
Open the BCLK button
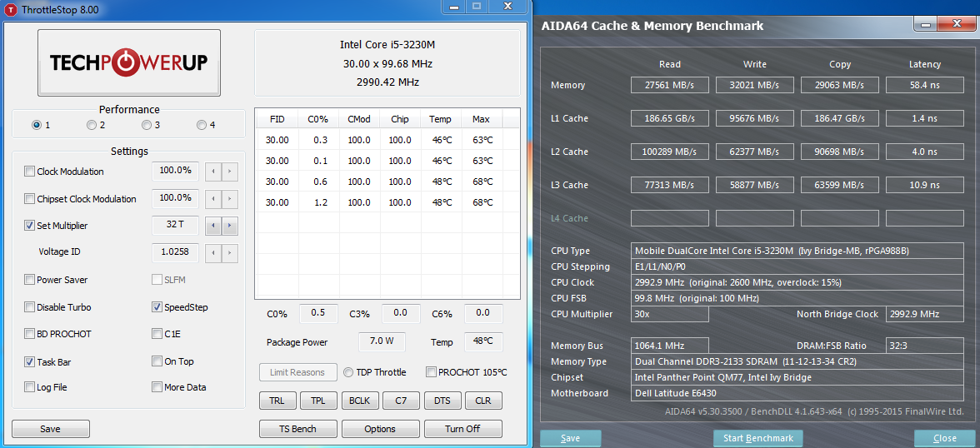pyautogui.click(x=359, y=401)
